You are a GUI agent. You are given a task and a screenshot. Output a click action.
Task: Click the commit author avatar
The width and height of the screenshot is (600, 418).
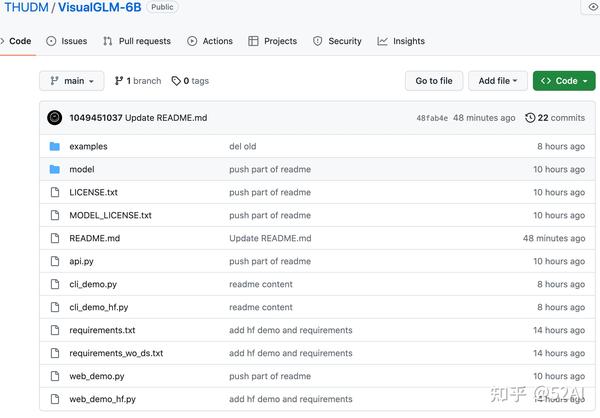[x=55, y=118]
